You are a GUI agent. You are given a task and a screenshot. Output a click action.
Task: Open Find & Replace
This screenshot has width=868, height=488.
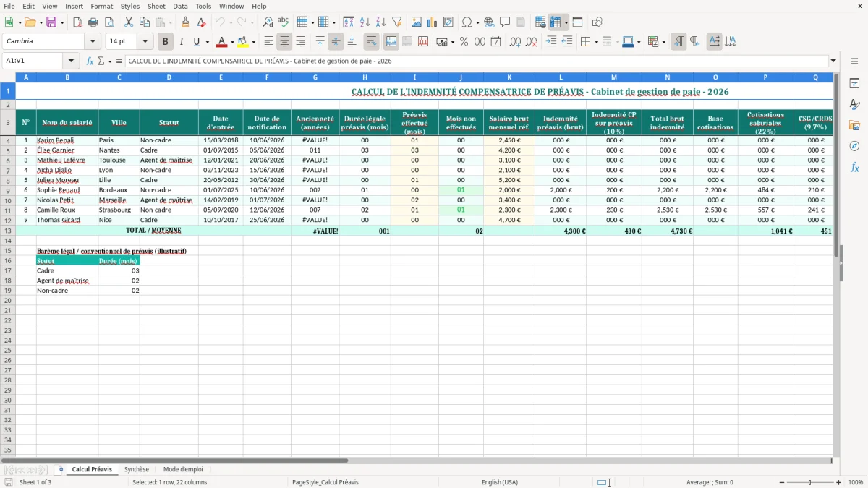[x=268, y=22]
